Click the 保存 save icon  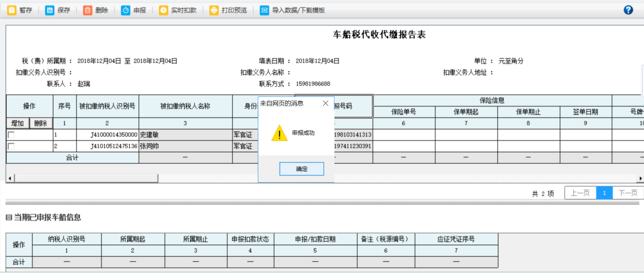coord(50,10)
